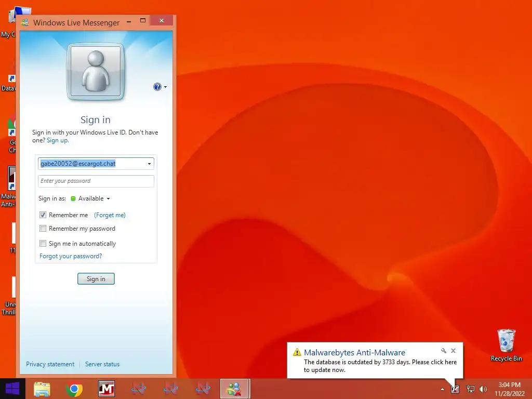
Task: Open the Server status link
Action: 102,364
